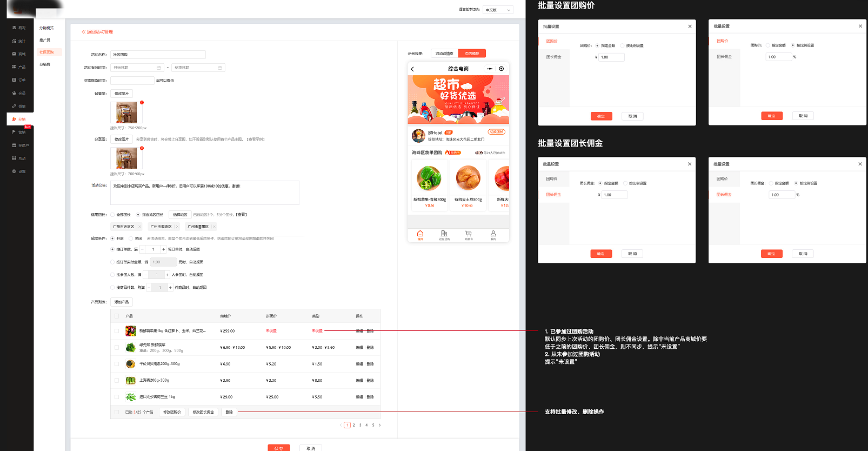868x451 pixels.
Task: Open 商城 mall in the sidebar
Action: point(19,54)
